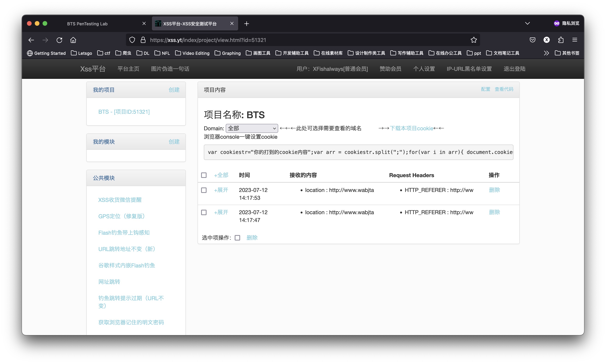
Task: Check the +全部 select-all checkbox
Action: (x=204, y=175)
